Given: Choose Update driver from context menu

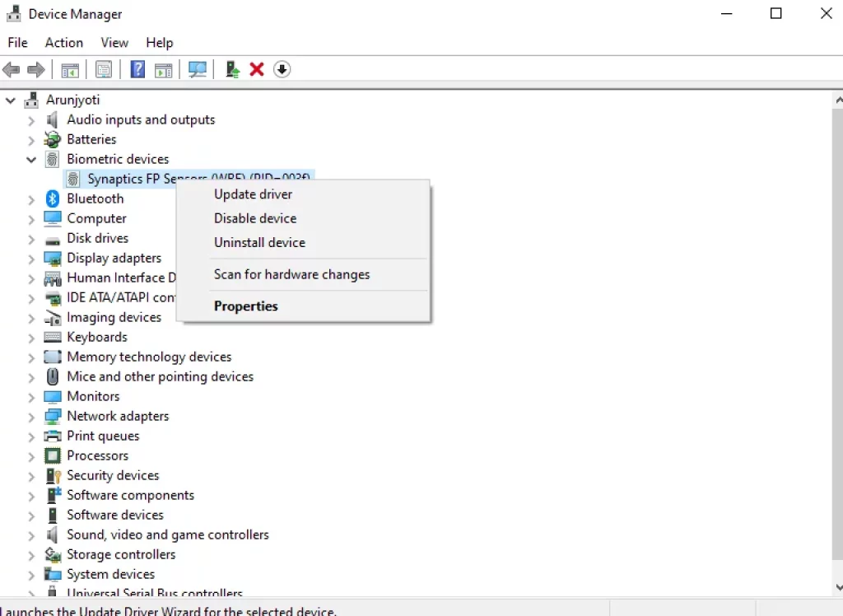Looking at the screenshot, I should 253,194.
